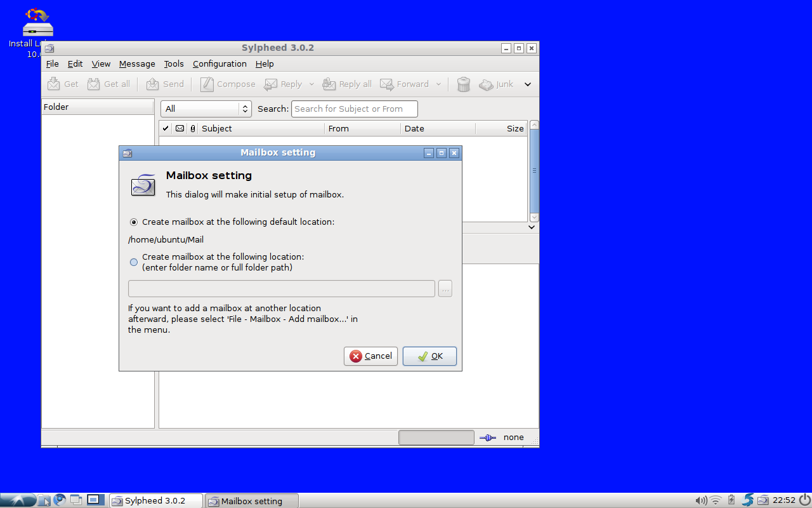Click the Get mail toolbar button
The image size is (812, 508).
[63, 84]
